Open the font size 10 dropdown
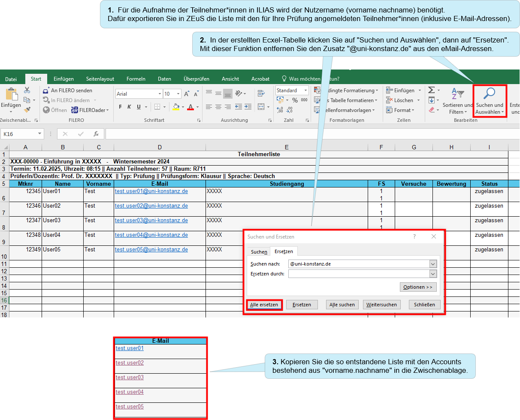This screenshot has height=420, width=520. (178, 94)
